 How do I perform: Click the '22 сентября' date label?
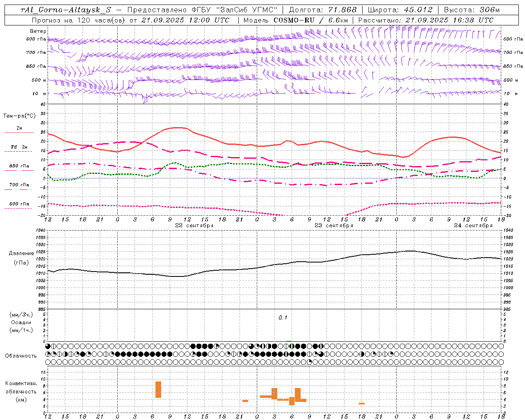(194, 226)
